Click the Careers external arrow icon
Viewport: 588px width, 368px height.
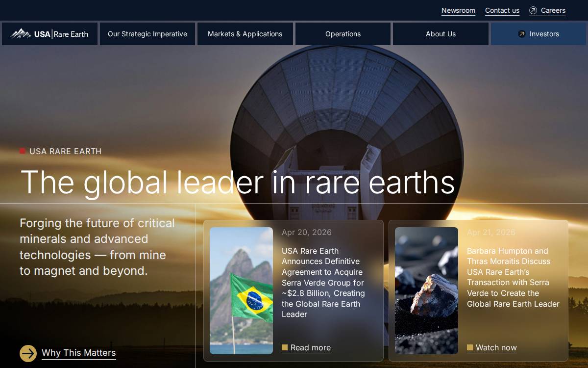(533, 10)
